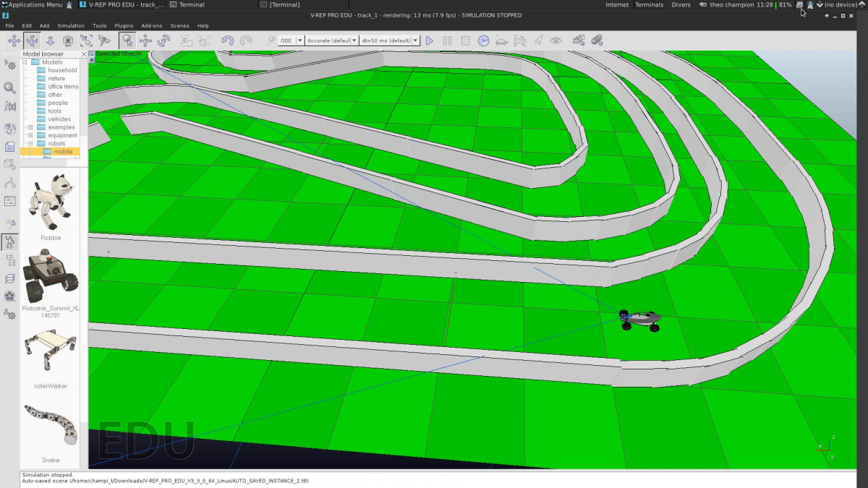Screen dimensions: 868x488
Task: Select the vehicles folder
Action: click(x=59, y=119)
